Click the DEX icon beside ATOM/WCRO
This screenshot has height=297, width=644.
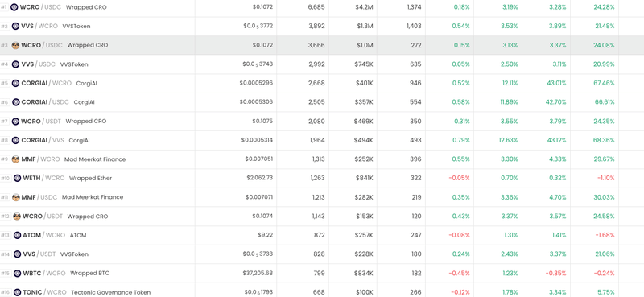pyautogui.click(x=17, y=235)
